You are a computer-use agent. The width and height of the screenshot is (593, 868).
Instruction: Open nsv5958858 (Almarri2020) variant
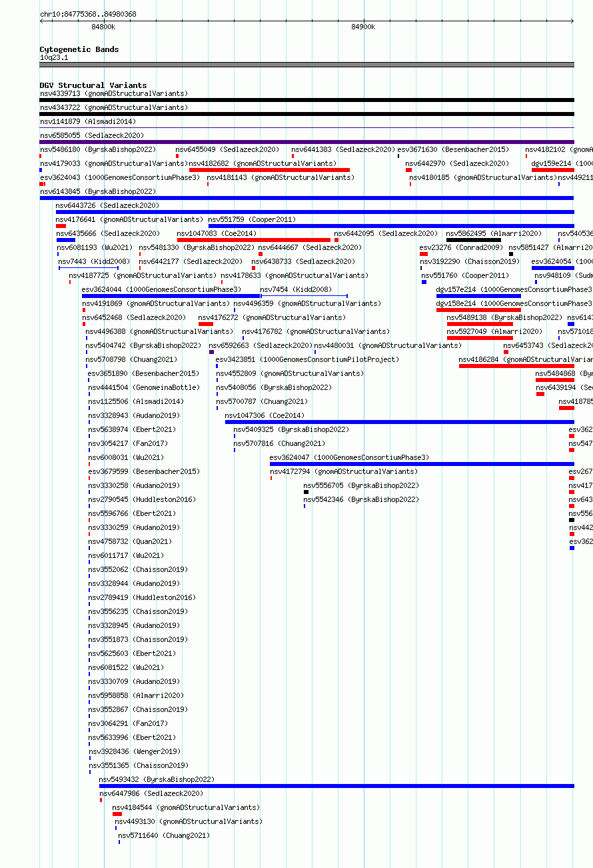[x=137, y=695]
